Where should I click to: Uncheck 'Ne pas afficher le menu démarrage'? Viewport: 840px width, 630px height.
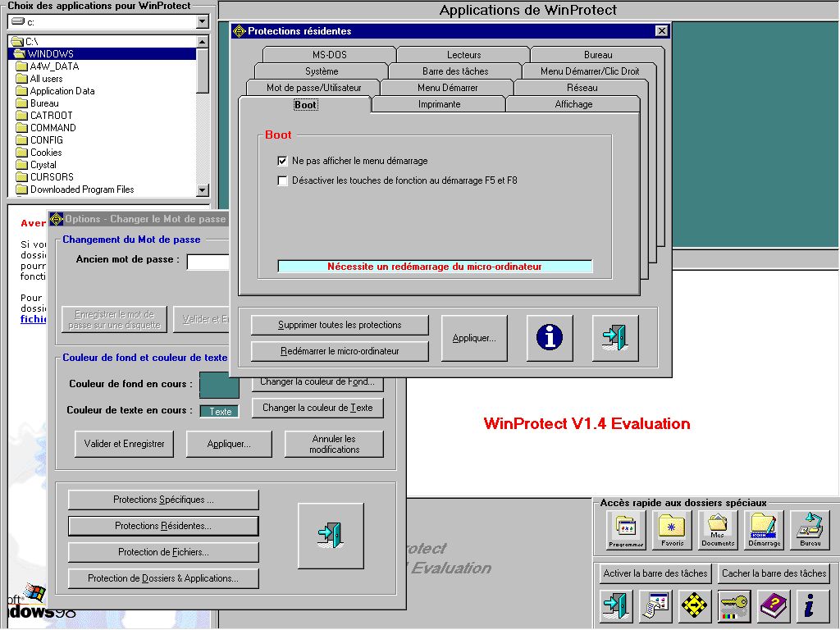coord(283,161)
